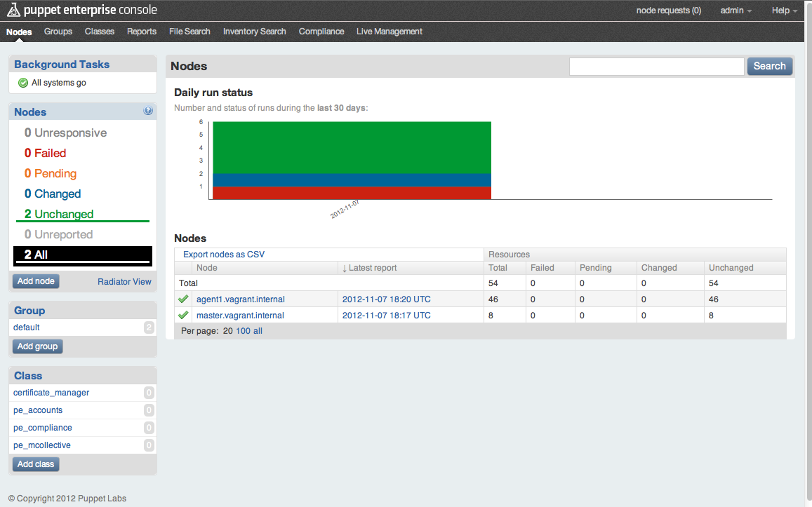The image size is (812, 507).
Task: Open Inventory Search page
Action: (x=254, y=32)
